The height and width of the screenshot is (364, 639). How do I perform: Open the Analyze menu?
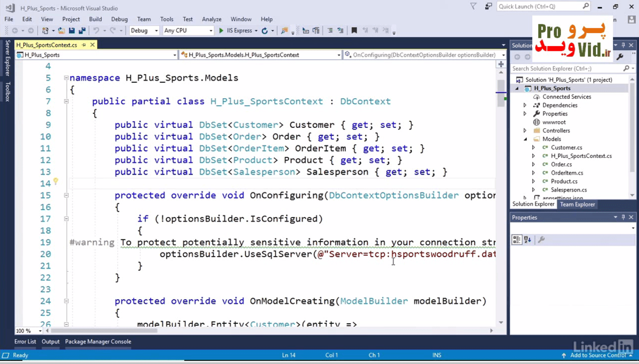point(212,19)
